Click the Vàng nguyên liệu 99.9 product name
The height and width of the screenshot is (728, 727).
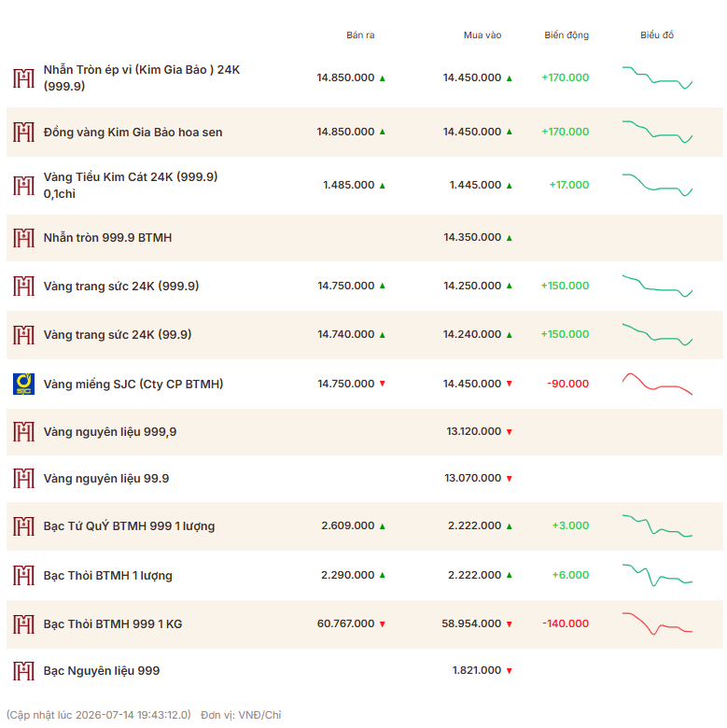tap(106, 478)
